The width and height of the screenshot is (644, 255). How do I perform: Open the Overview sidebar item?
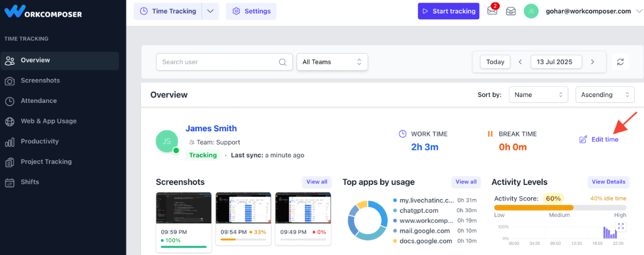tap(60, 61)
